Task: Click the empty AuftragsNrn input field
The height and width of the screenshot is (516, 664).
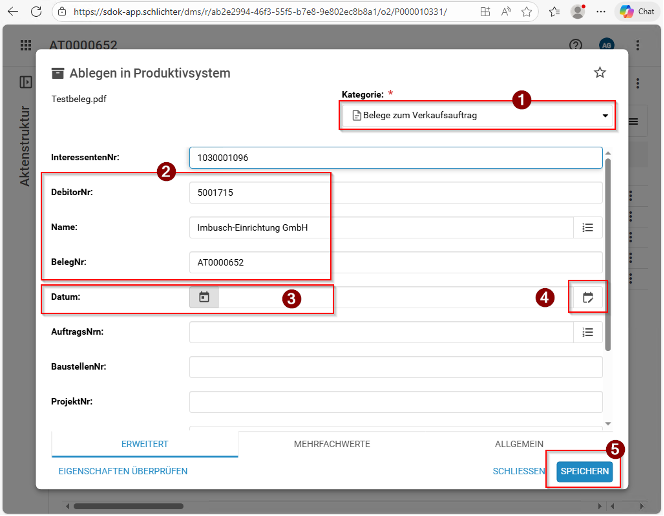Action: [382, 332]
